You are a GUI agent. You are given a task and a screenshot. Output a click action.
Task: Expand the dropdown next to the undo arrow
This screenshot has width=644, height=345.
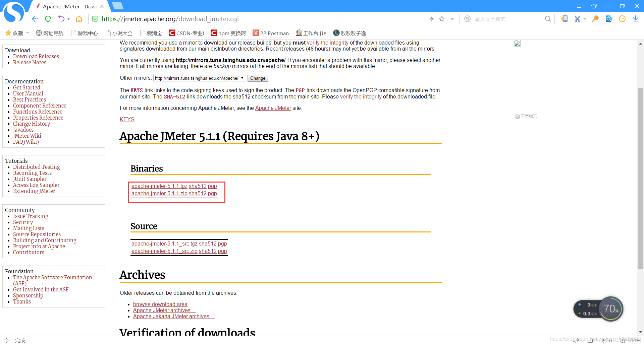(x=68, y=19)
